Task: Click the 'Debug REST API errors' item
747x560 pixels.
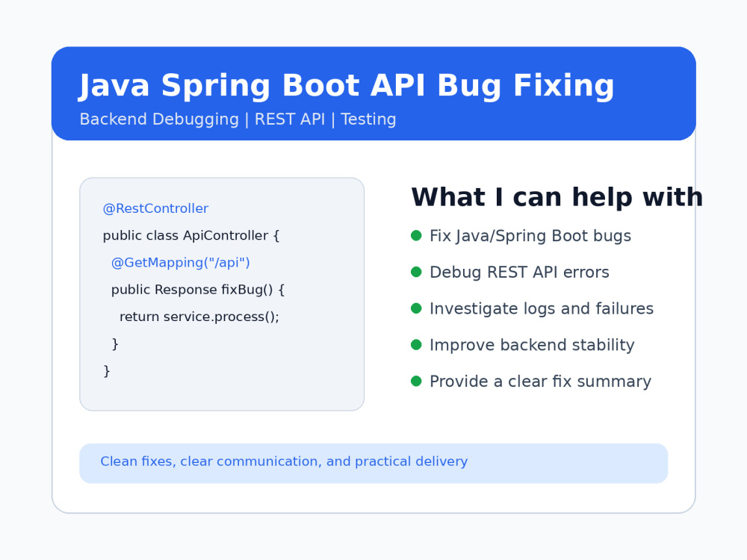Action: tap(519, 273)
